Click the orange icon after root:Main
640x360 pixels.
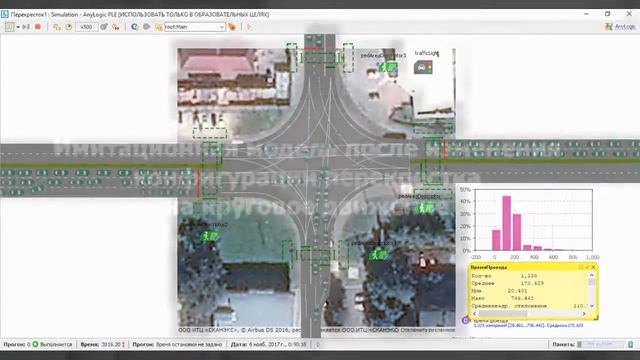click(232, 27)
